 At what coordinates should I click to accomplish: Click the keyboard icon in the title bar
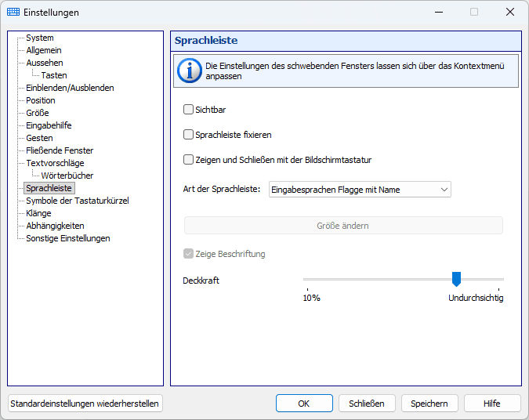(x=13, y=12)
